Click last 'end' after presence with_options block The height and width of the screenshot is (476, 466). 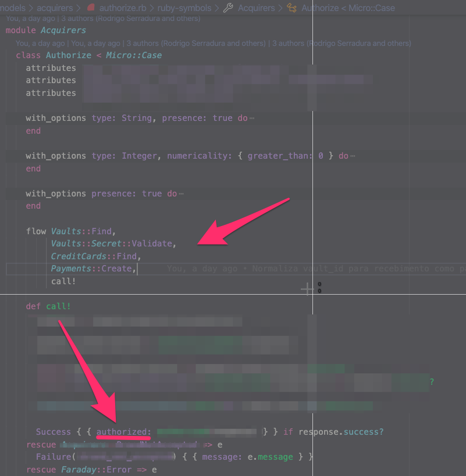(x=33, y=206)
